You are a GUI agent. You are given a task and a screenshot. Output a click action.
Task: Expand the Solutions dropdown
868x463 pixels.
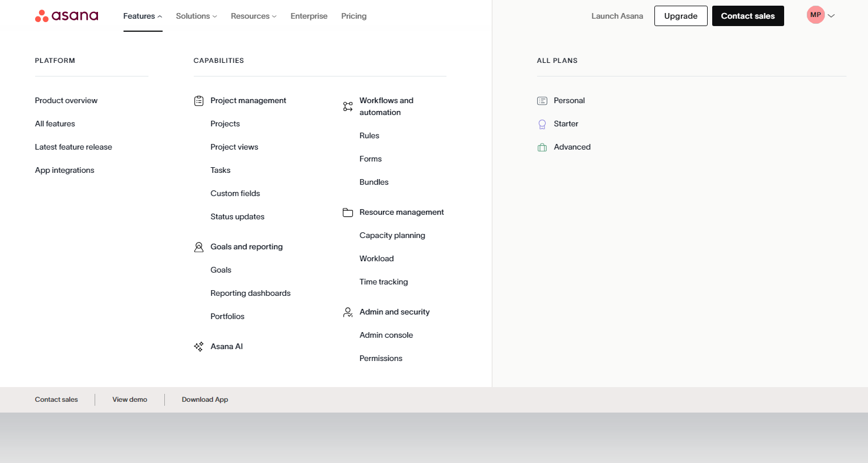coord(196,16)
